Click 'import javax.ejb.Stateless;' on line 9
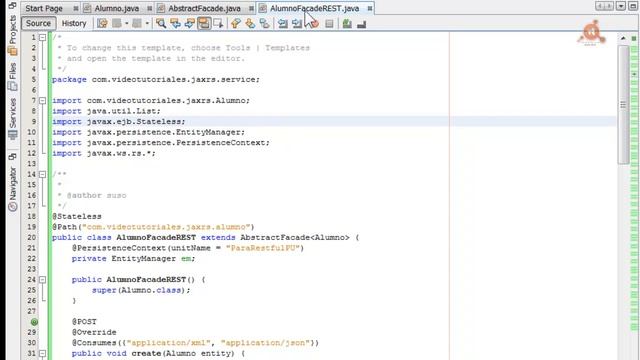The height and width of the screenshot is (360, 640). (118, 122)
